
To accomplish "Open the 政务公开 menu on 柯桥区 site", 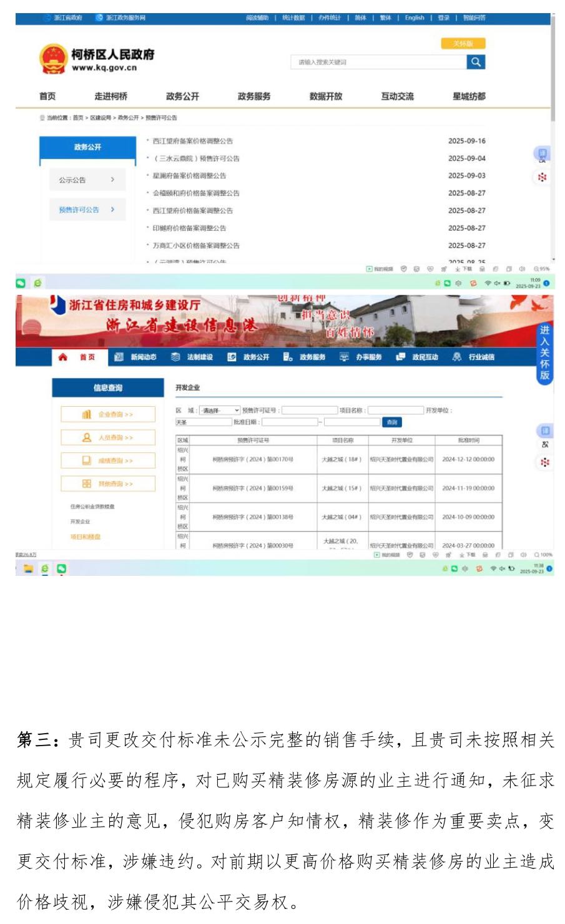I will 182,96.
